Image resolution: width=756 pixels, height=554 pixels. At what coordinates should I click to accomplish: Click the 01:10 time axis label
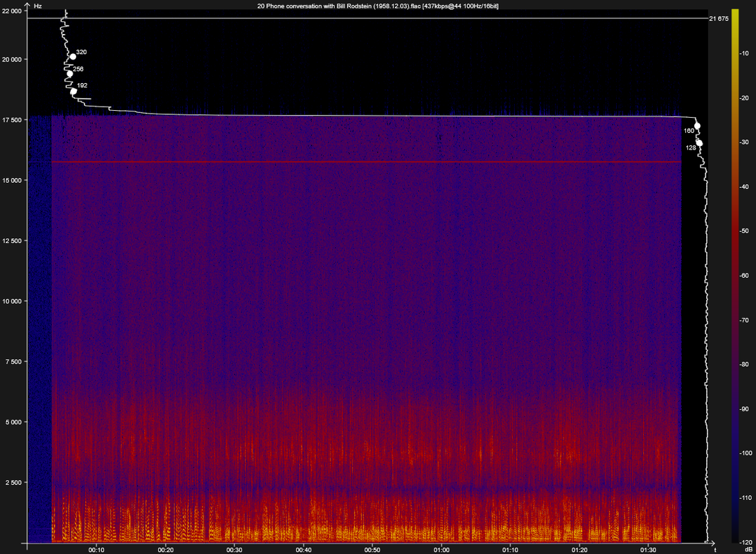click(510, 550)
